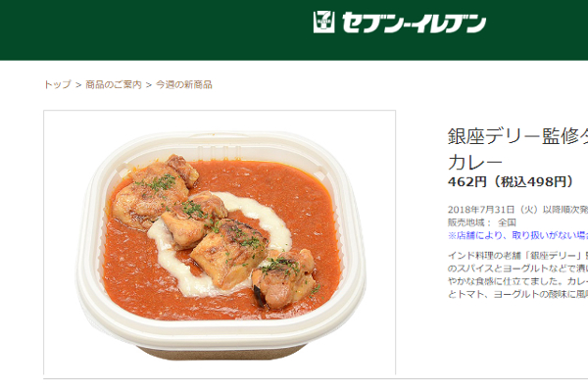Open 商品のご案内 breadcrumb link
The width and height of the screenshot is (588, 392).
click(114, 85)
